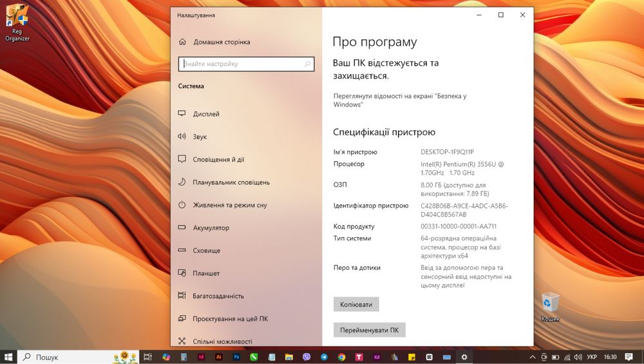Launch Adobe Photoshop from the taskbar

click(236, 357)
